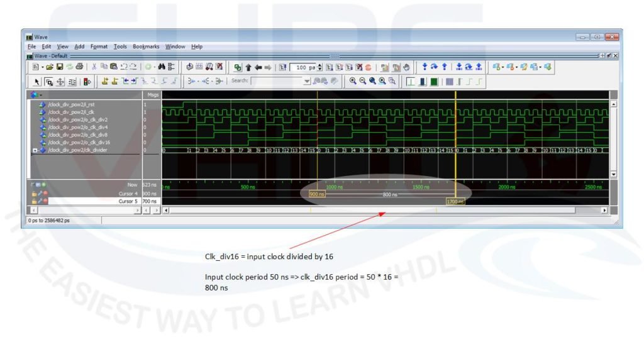Click the 900 ns cursor marker
644x337 pixels.
click(317, 194)
